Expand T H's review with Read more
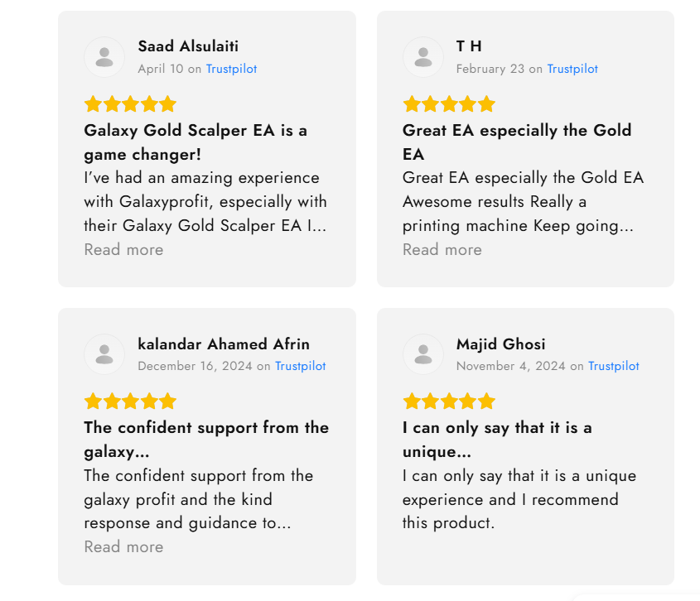This screenshot has height=601, width=700. [442, 250]
